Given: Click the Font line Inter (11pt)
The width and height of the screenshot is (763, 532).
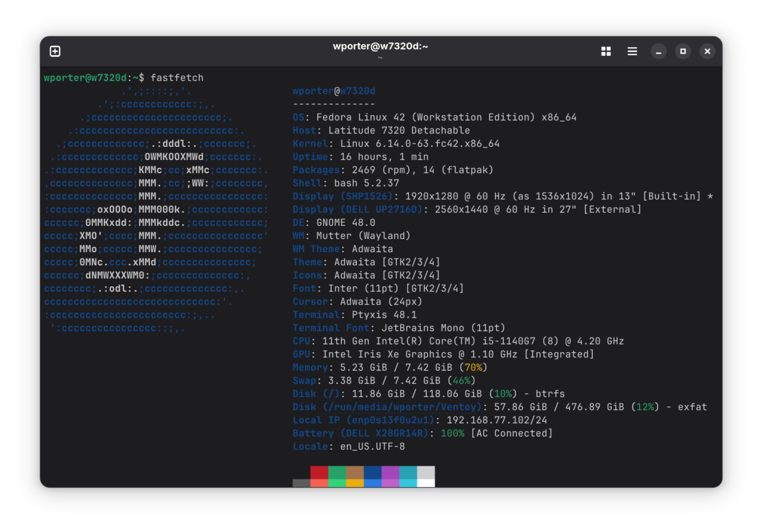Looking at the screenshot, I should pos(379,288).
